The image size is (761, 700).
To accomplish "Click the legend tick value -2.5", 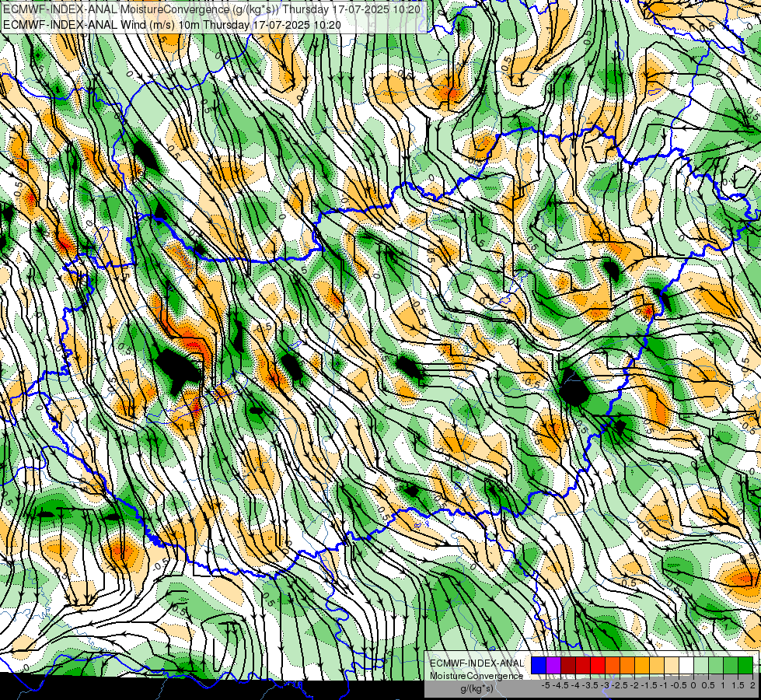I will [620, 685].
